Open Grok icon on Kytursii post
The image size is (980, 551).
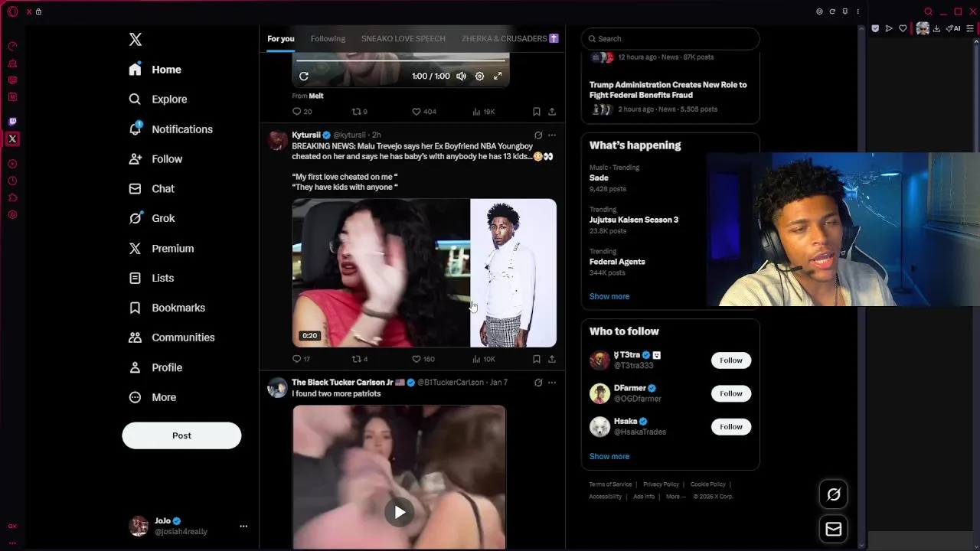point(538,135)
